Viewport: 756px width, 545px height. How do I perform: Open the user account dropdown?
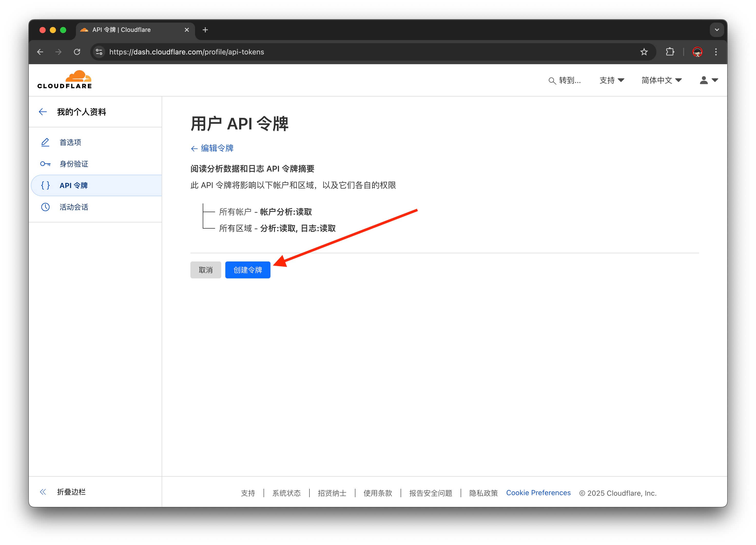[x=709, y=80]
